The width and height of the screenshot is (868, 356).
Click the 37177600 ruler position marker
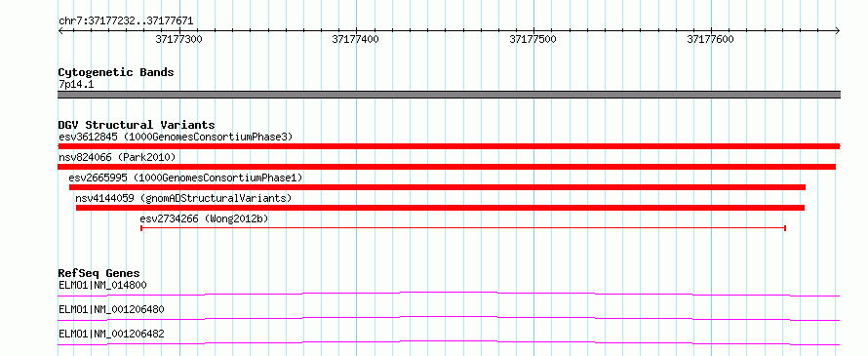tap(710, 39)
